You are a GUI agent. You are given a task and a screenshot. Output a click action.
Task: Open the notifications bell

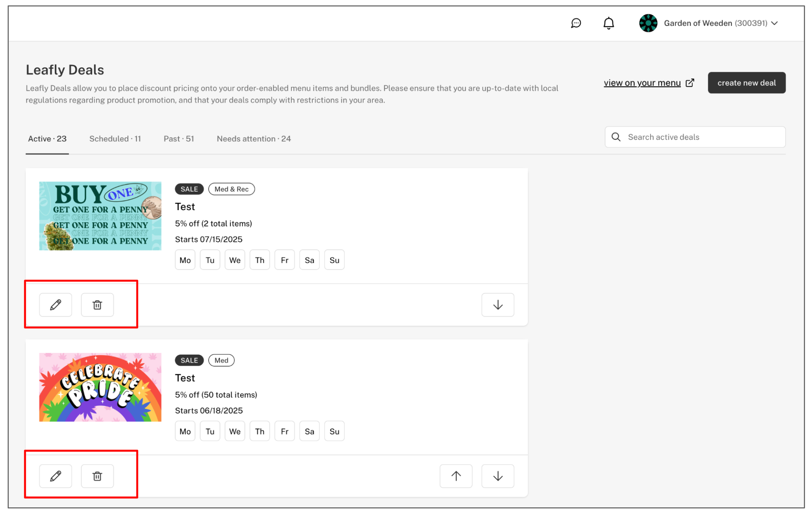tap(608, 23)
